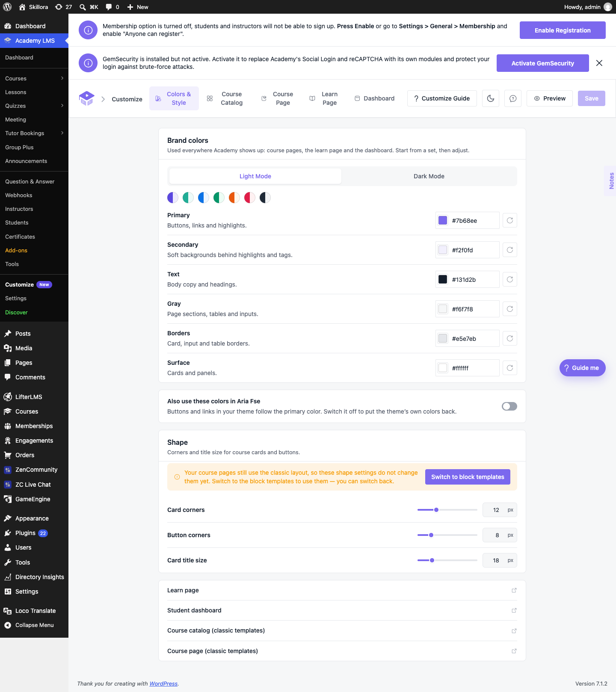This screenshot has width=616, height=692.
Task: Open the updates icon showing 27
Action: tap(63, 7)
